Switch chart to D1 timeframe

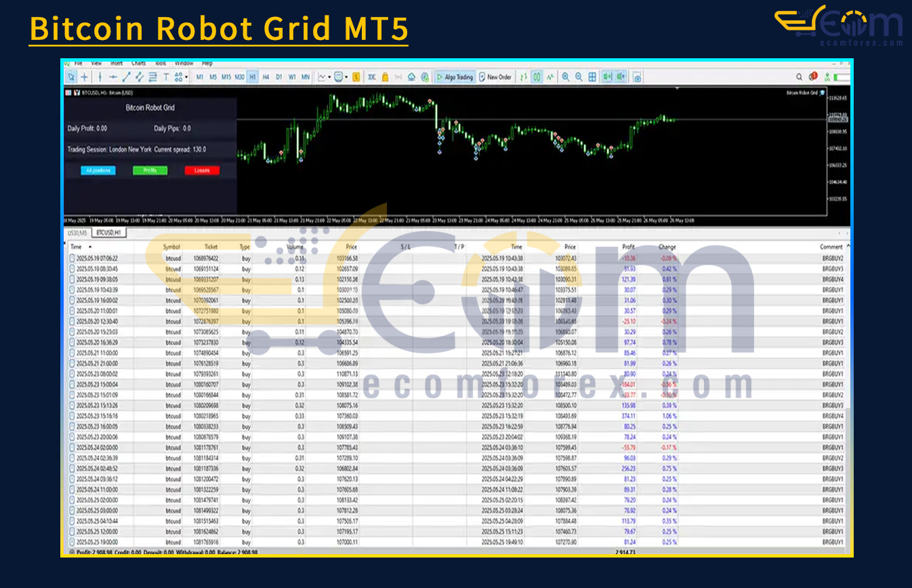pyautogui.click(x=279, y=77)
